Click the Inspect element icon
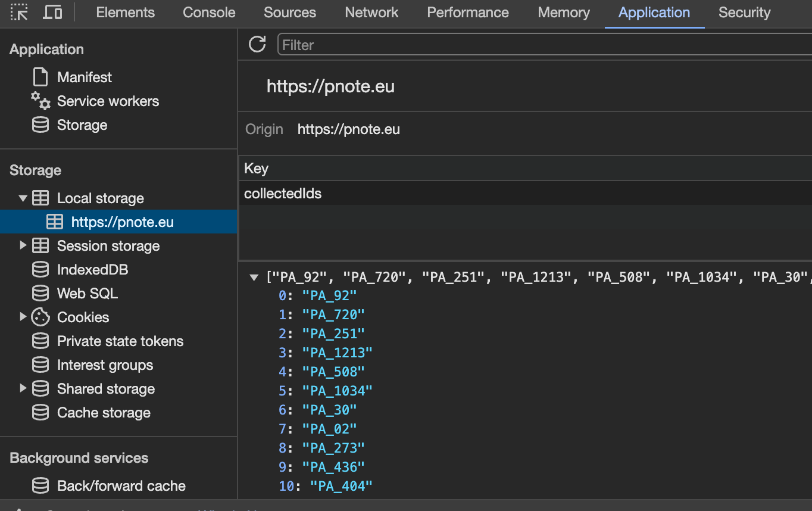Image resolution: width=812 pixels, height=511 pixels. point(19,13)
